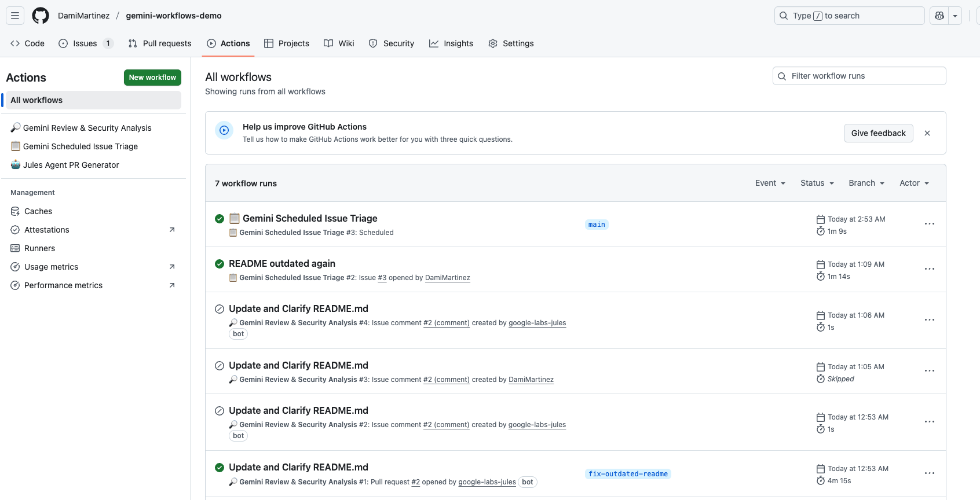
Task: Click external arrow icon beside Performance metrics
Action: tap(172, 285)
